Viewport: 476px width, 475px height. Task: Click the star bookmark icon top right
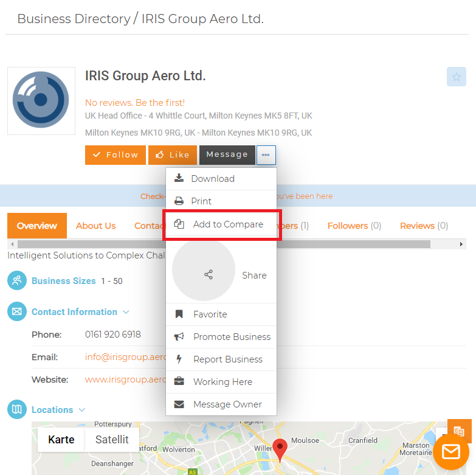point(456,77)
